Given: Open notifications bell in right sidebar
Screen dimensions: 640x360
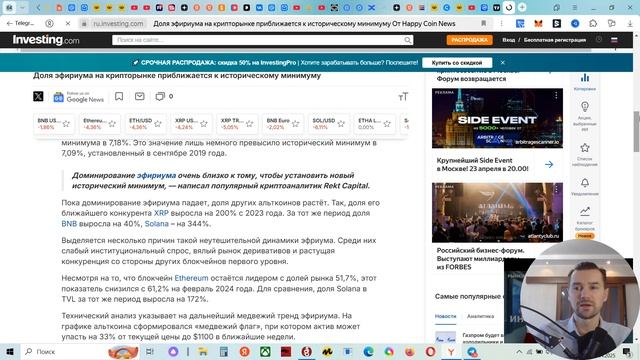Looking at the screenshot, I should 585,182.
